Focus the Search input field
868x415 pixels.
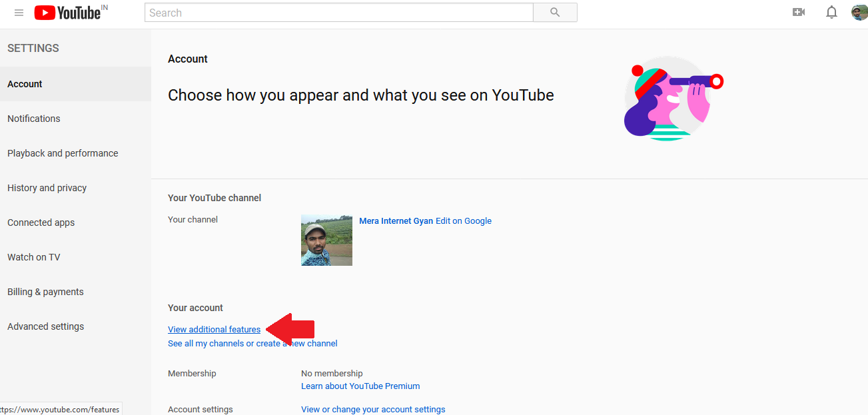click(339, 13)
